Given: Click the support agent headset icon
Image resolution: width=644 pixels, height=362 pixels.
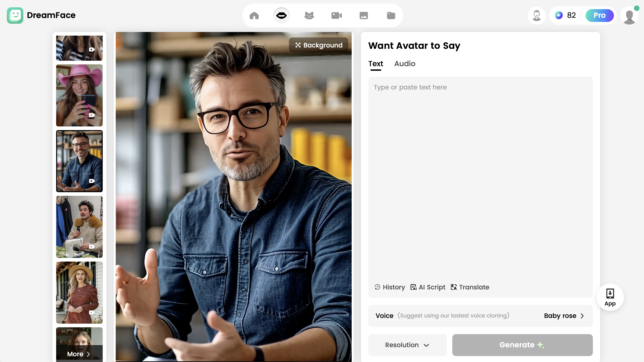Looking at the screenshot, I should pos(537,16).
